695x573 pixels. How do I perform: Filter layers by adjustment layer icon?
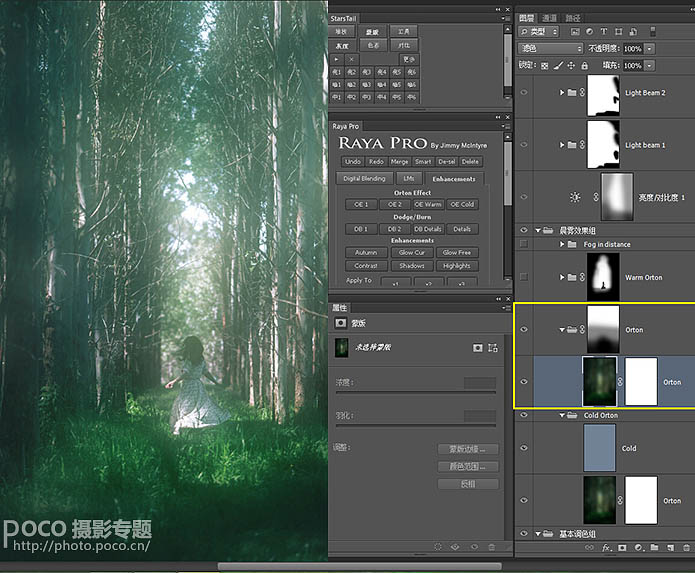(589, 31)
